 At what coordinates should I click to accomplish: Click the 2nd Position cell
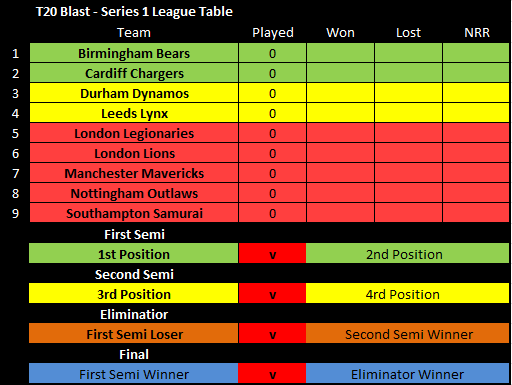pyautogui.click(x=407, y=253)
